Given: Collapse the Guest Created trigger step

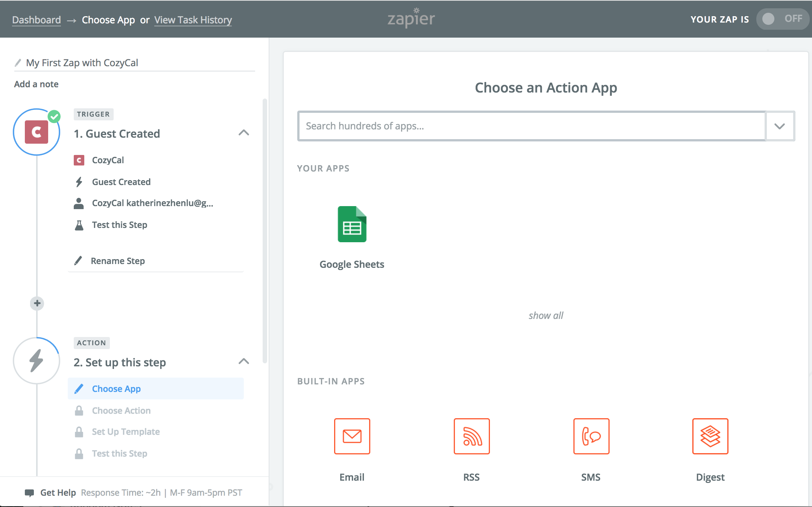Looking at the screenshot, I should coord(244,133).
